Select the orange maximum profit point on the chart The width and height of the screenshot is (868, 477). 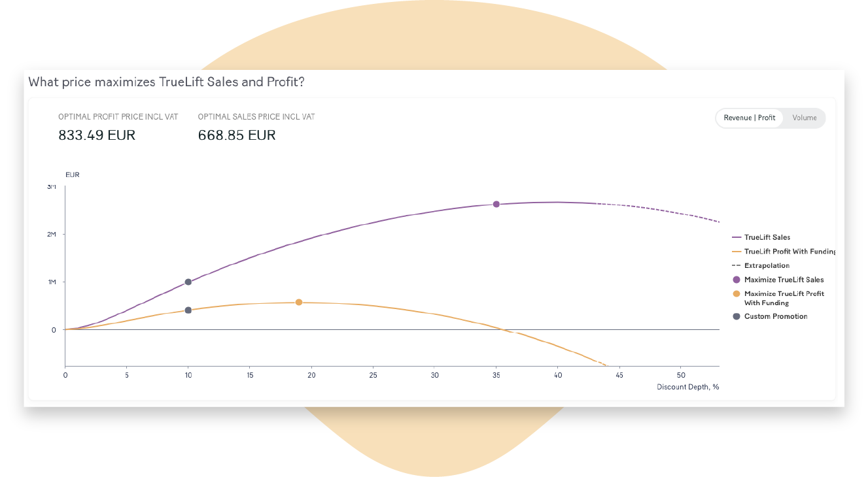pos(299,303)
